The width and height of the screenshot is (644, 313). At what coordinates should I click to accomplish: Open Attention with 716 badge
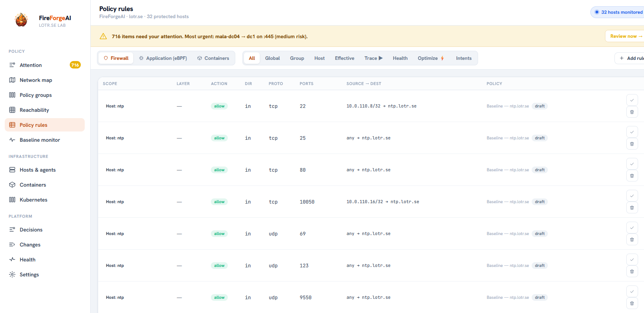click(45, 65)
